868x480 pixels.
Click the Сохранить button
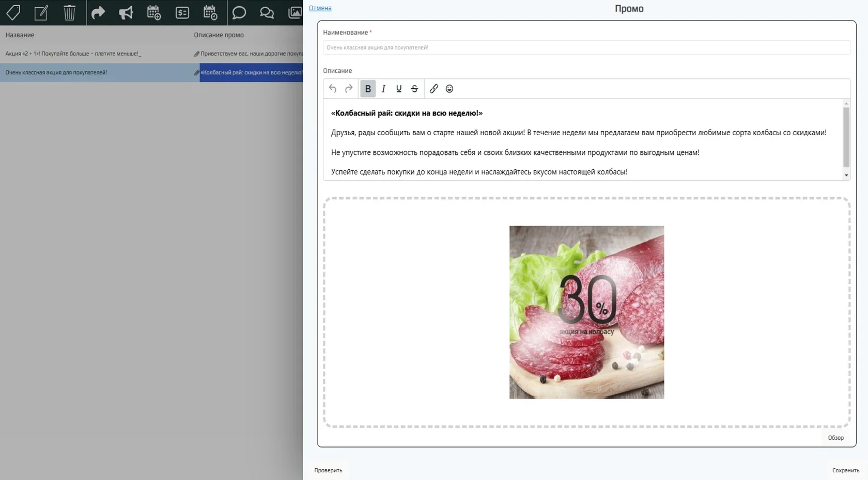point(846,470)
